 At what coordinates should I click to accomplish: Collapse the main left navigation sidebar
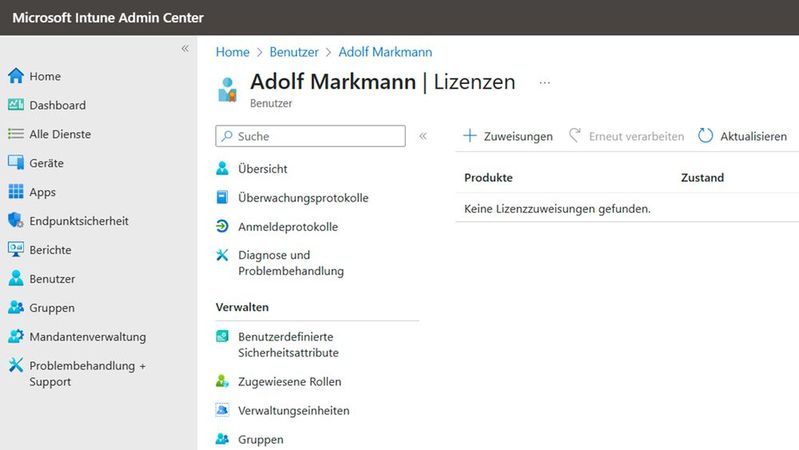[x=185, y=48]
